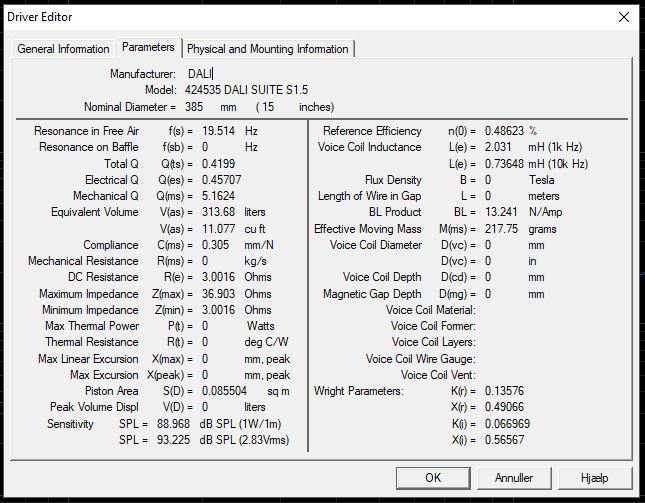Click the Voice Coil Vent label
This screenshot has width=645, height=503.
point(438,375)
